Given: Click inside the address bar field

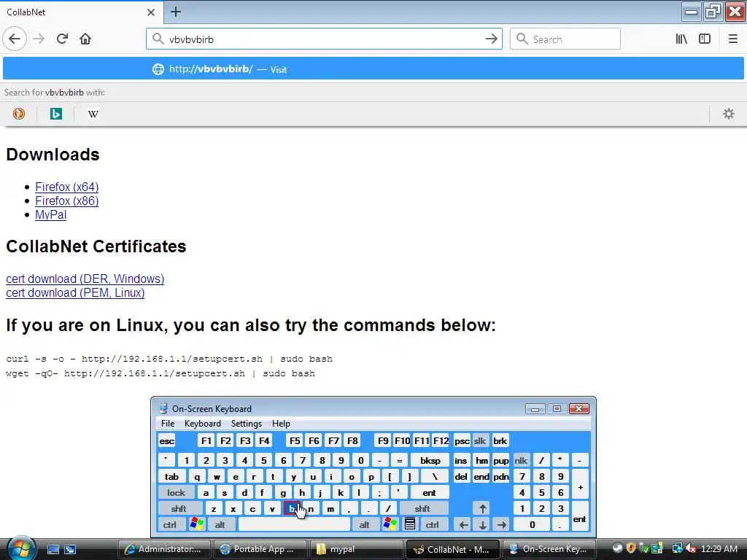Looking at the screenshot, I should click(324, 39).
